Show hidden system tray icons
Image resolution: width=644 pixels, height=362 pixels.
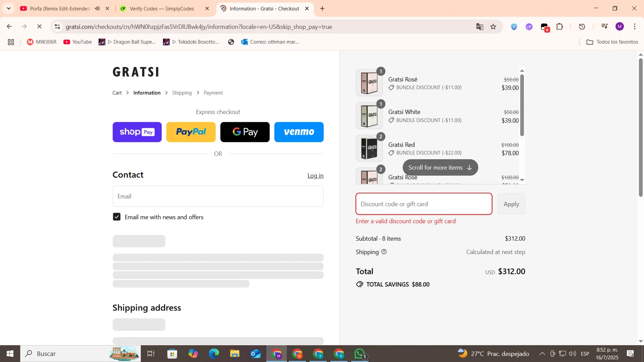click(x=542, y=354)
